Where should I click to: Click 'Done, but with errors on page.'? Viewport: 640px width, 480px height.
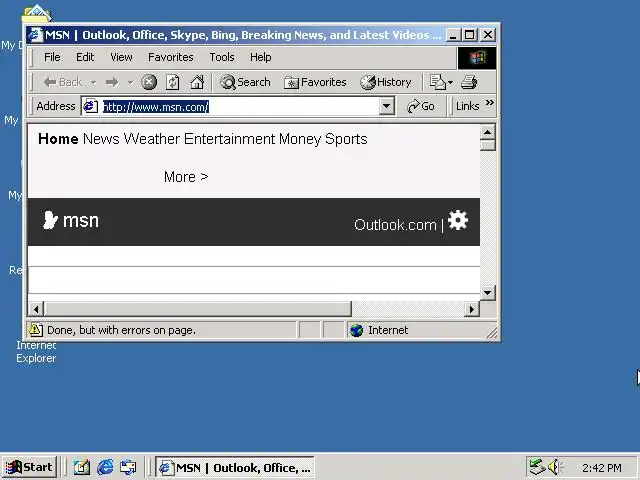pyautogui.click(x=121, y=330)
